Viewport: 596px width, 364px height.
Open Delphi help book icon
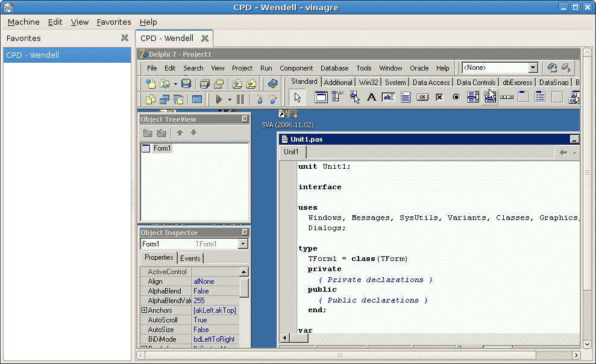[x=272, y=84]
